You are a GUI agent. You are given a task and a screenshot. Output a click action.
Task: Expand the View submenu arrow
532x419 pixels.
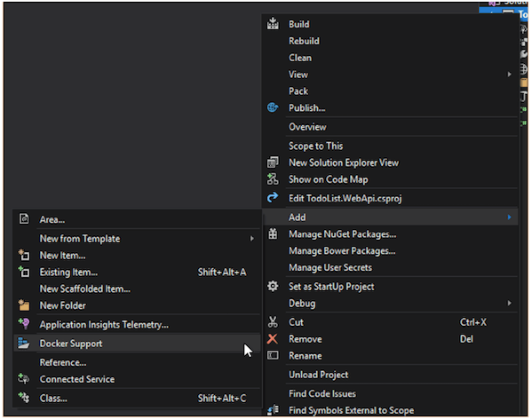[509, 75]
